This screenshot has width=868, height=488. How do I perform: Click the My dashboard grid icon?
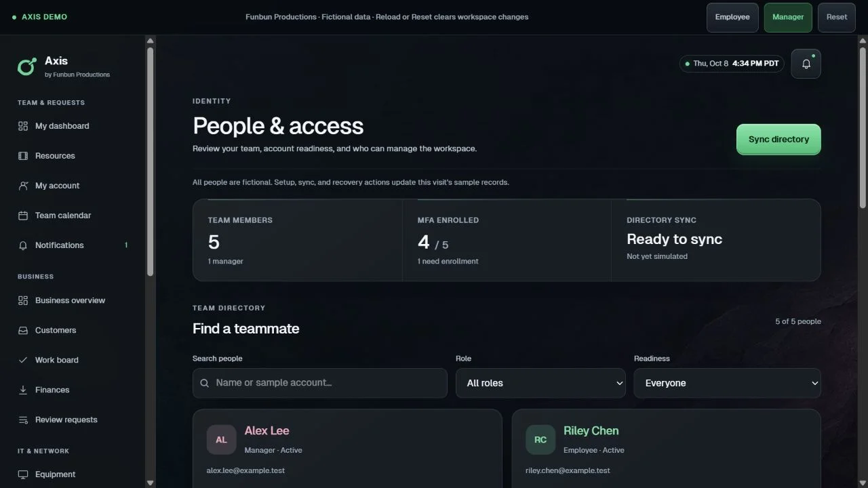click(x=23, y=126)
